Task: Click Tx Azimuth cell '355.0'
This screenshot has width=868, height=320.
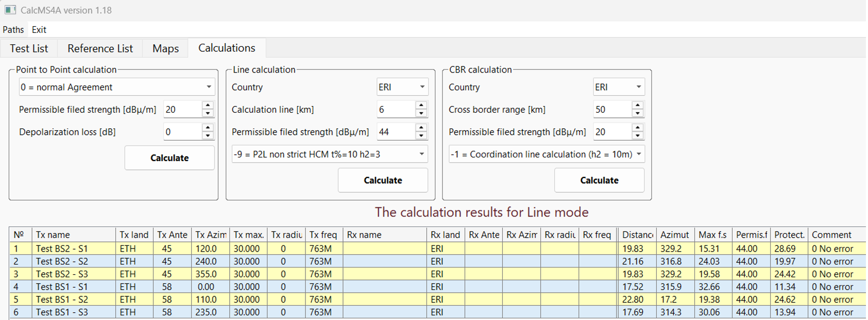Action: [x=210, y=274]
